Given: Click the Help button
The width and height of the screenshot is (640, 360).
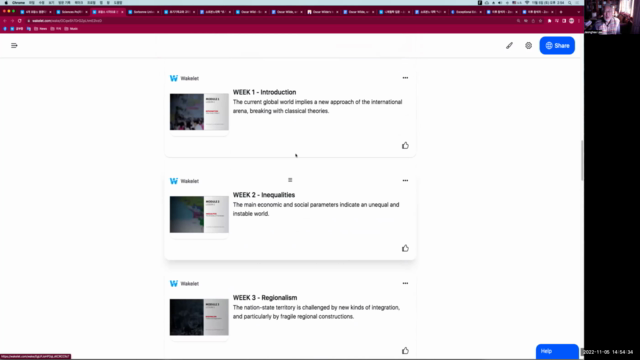Looking at the screenshot, I should (557, 351).
